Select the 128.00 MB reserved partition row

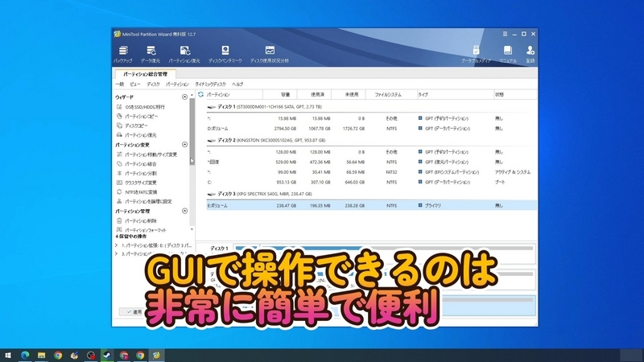371,152
